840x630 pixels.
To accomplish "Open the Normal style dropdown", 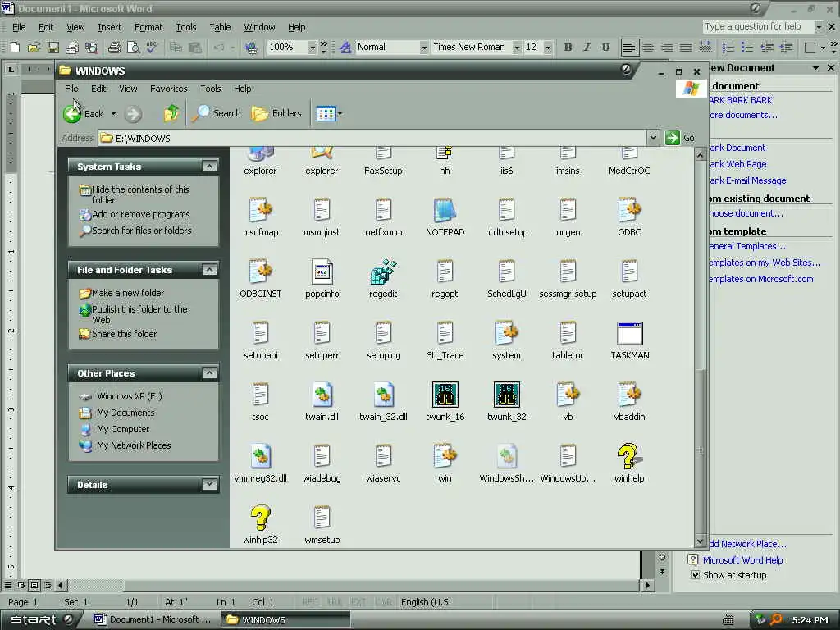I will 424,48.
